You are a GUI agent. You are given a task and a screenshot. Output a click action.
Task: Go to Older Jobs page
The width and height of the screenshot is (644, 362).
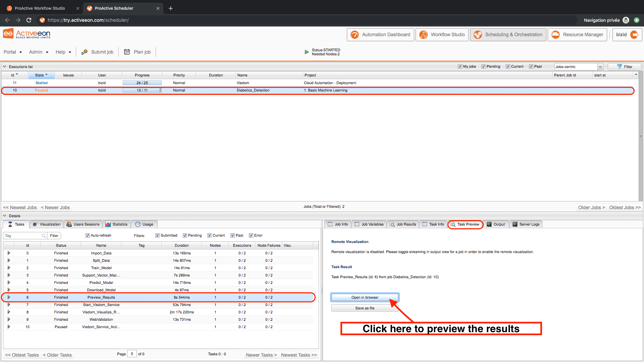point(591,207)
